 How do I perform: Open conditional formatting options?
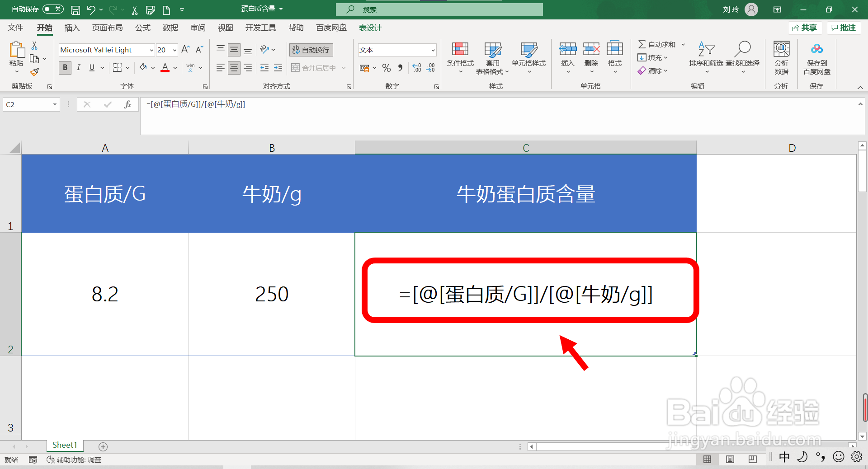460,56
